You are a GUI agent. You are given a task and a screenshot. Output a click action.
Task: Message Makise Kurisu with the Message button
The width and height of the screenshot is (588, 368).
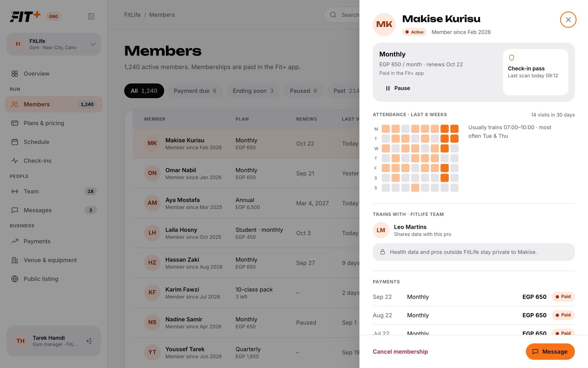(x=550, y=352)
